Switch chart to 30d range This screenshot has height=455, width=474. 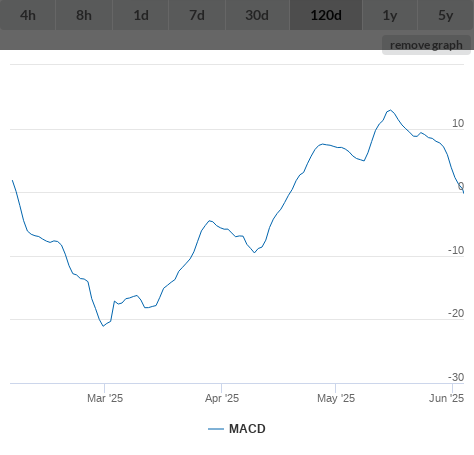pyautogui.click(x=257, y=15)
